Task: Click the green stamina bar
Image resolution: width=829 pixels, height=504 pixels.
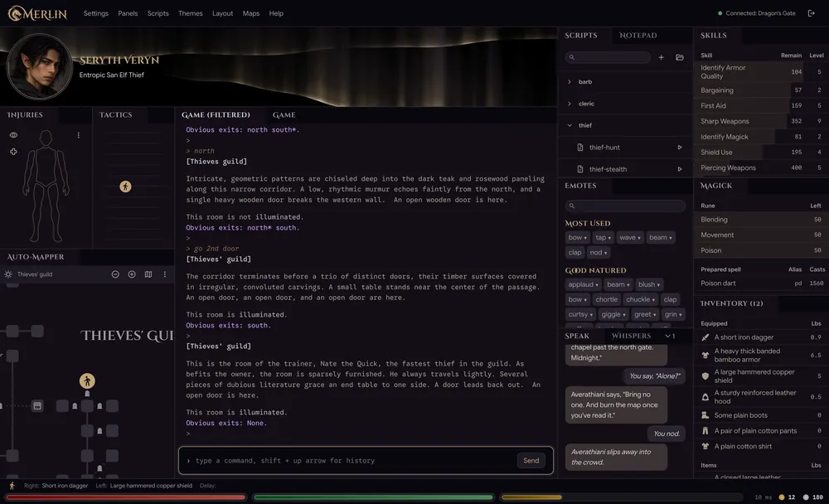Action: coord(373,497)
